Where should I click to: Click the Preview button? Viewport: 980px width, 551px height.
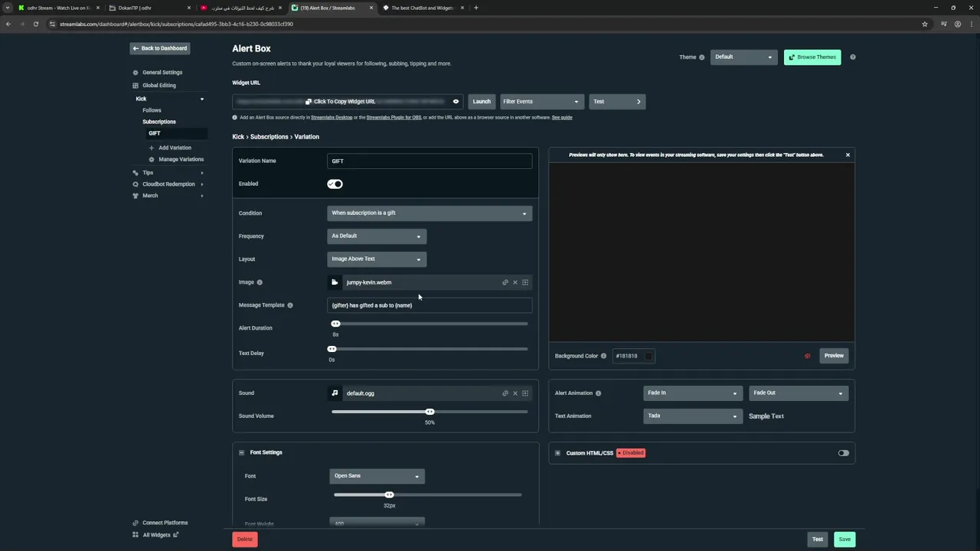click(834, 356)
